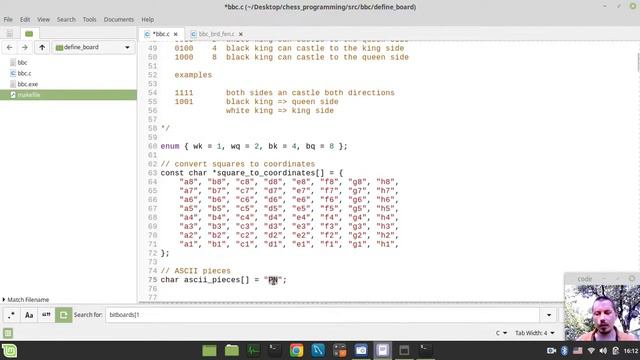
Task: Click the Search for input field
Action: click(322, 315)
